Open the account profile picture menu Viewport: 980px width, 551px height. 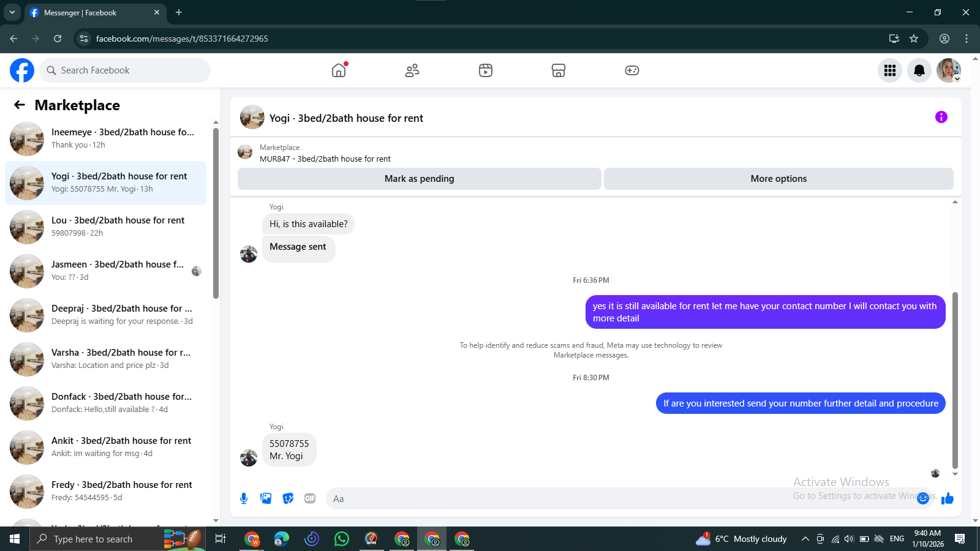pos(949,70)
